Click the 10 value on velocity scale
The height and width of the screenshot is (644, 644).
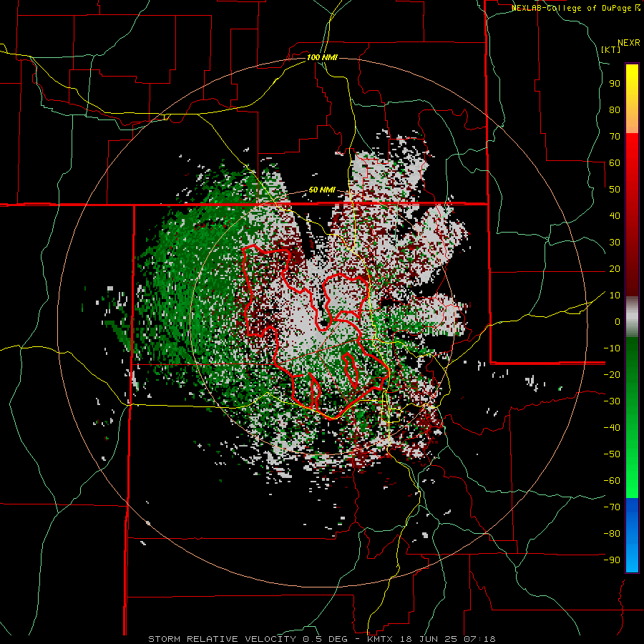(x=615, y=296)
